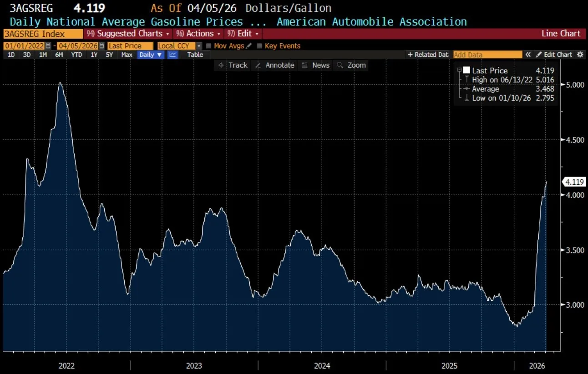Click the 2023 x-axis year label
This screenshot has width=588, height=374.
[x=194, y=366]
